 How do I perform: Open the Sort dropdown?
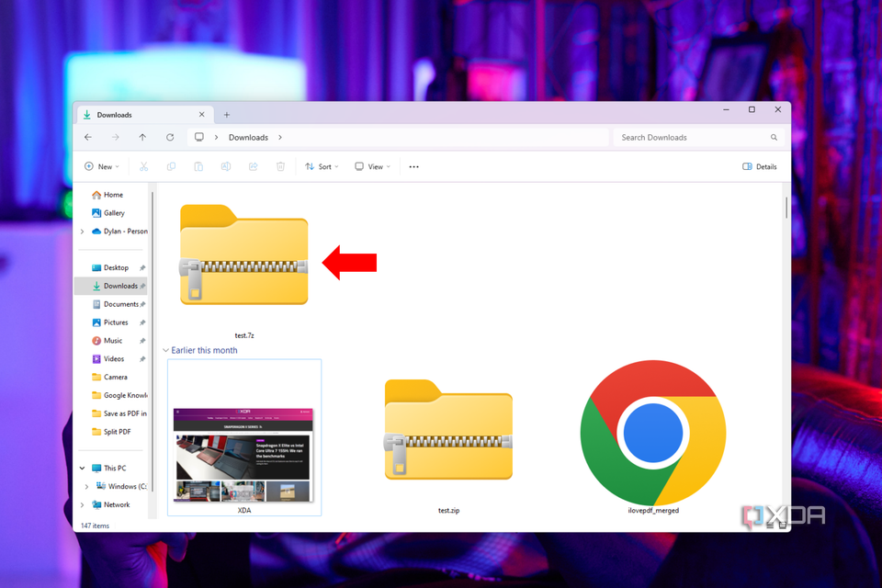tap(322, 166)
